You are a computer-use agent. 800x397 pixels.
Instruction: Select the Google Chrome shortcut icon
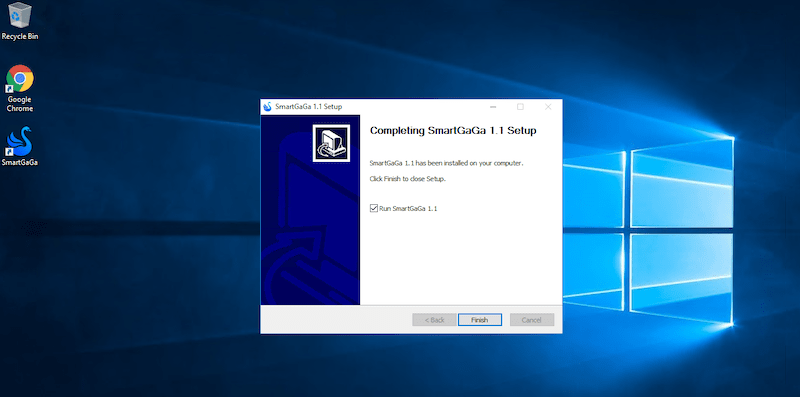20,79
